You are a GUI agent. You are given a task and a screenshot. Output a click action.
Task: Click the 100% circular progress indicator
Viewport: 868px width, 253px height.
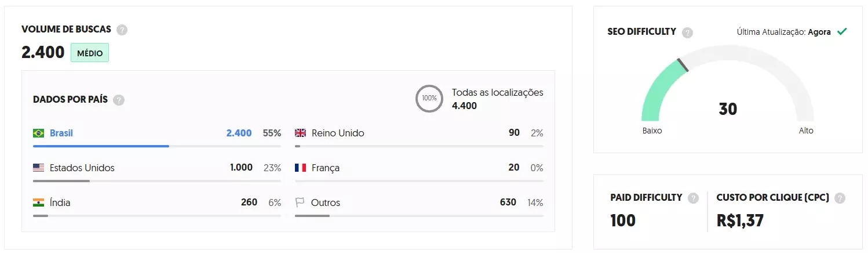[x=429, y=99]
